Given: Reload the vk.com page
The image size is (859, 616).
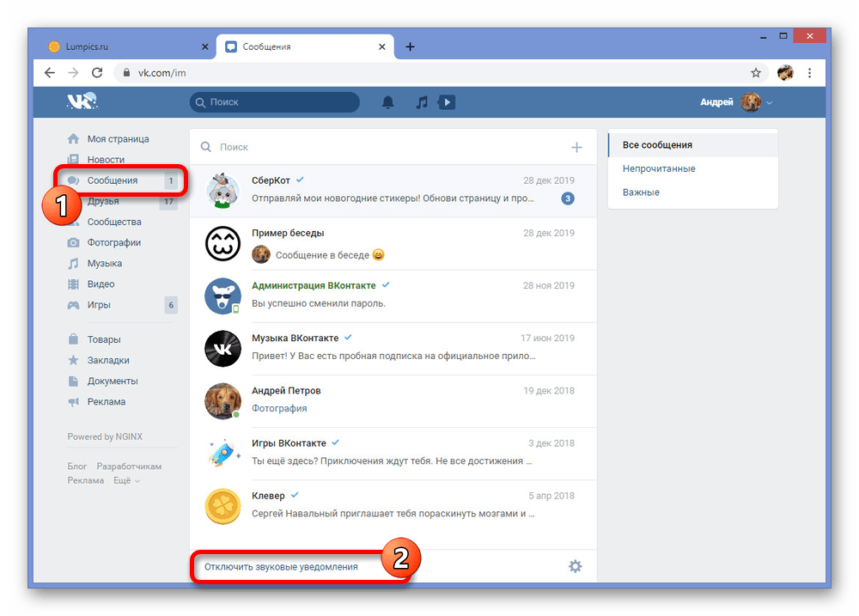Looking at the screenshot, I should click(97, 72).
